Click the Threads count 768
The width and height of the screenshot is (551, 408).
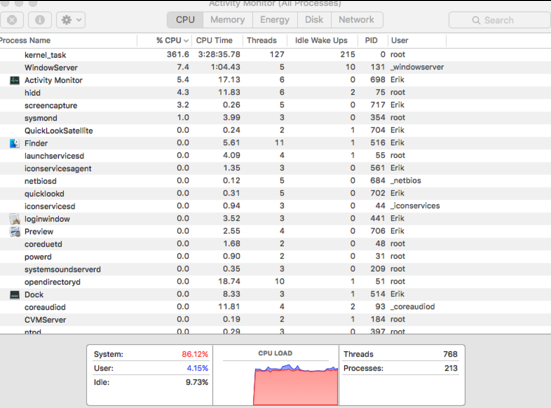(x=450, y=354)
